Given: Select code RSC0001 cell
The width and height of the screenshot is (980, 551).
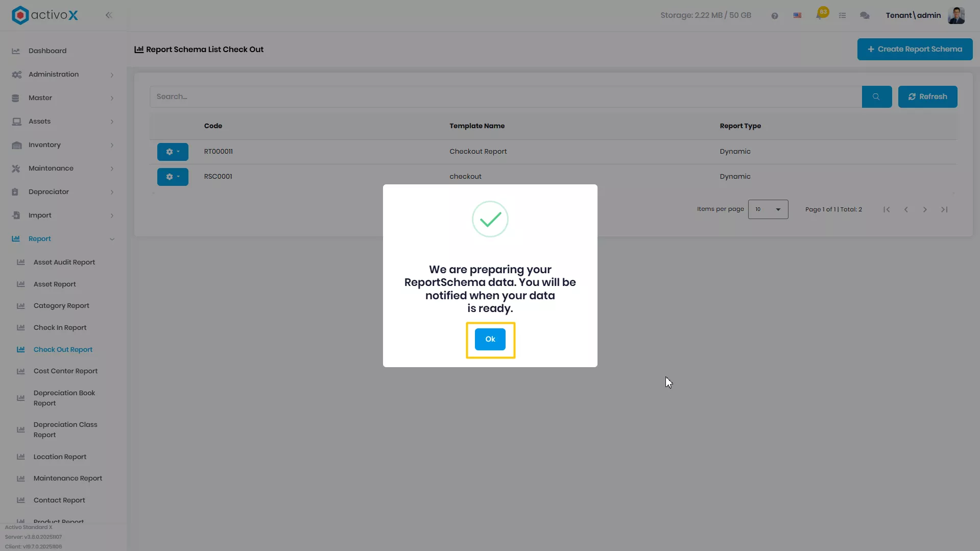Looking at the screenshot, I should click(x=218, y=177).
